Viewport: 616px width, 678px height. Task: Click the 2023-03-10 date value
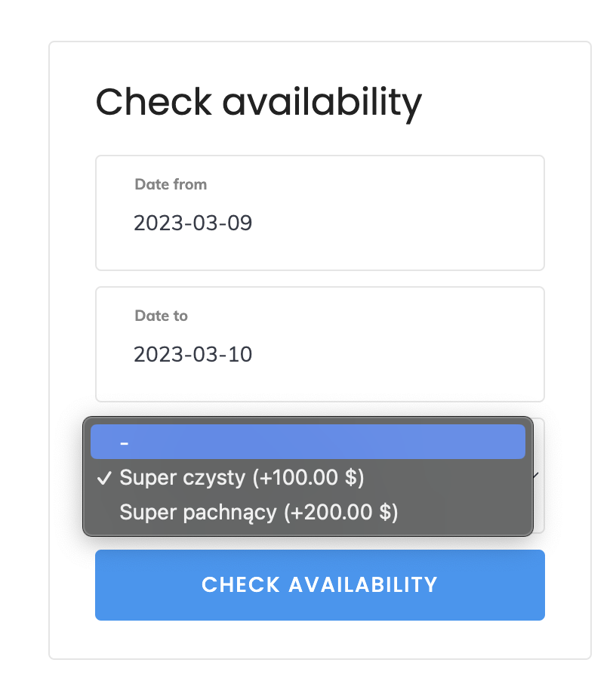tap(192, 355)
